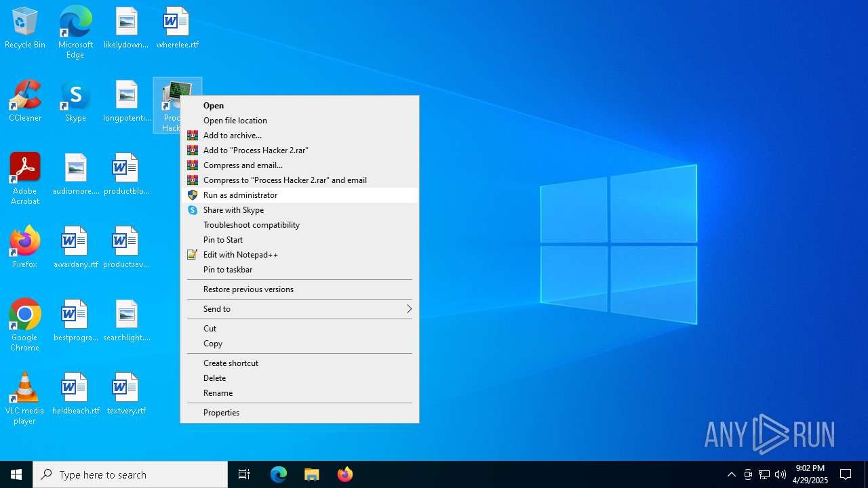The image size is (868, 488).
Task: Open the network tray icon
Action: 764,474
